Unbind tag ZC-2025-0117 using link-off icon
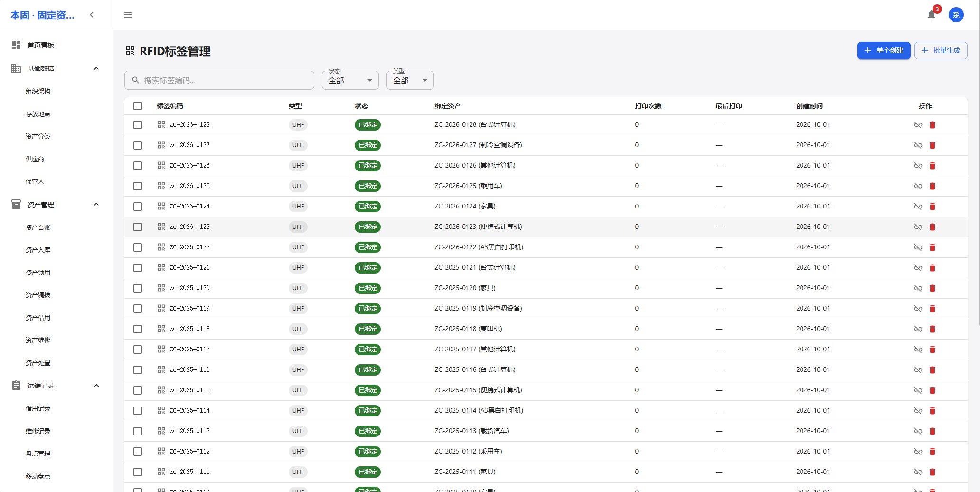The height and width of the screenshot is (492, 980). [x=918, y=350]
